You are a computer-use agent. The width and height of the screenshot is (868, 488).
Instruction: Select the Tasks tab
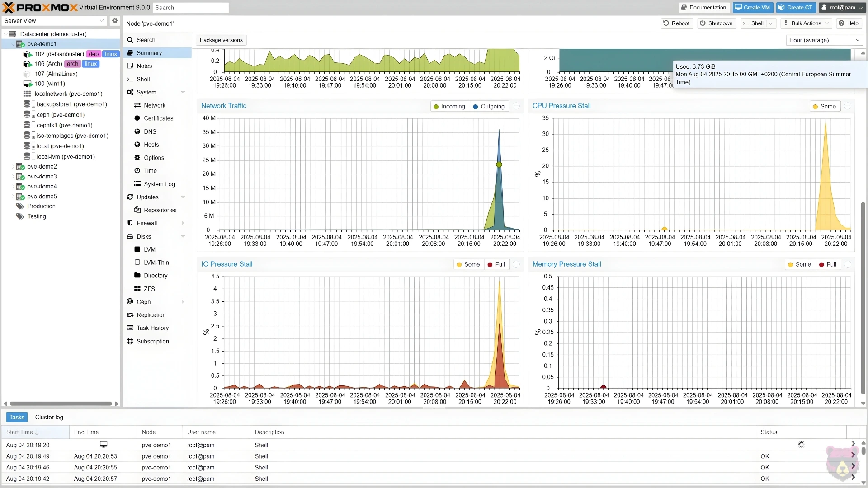17,417
